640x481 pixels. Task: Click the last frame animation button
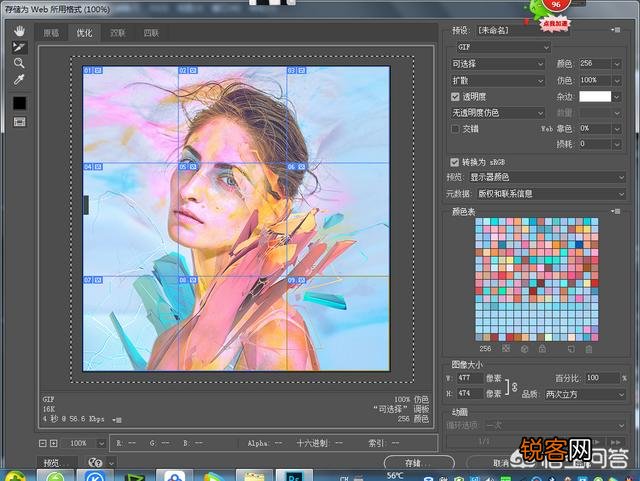coord(616,442)
